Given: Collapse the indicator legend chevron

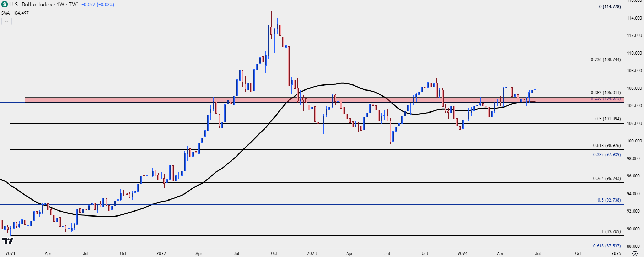Looking at the screenshot, I should click(6, 22).
